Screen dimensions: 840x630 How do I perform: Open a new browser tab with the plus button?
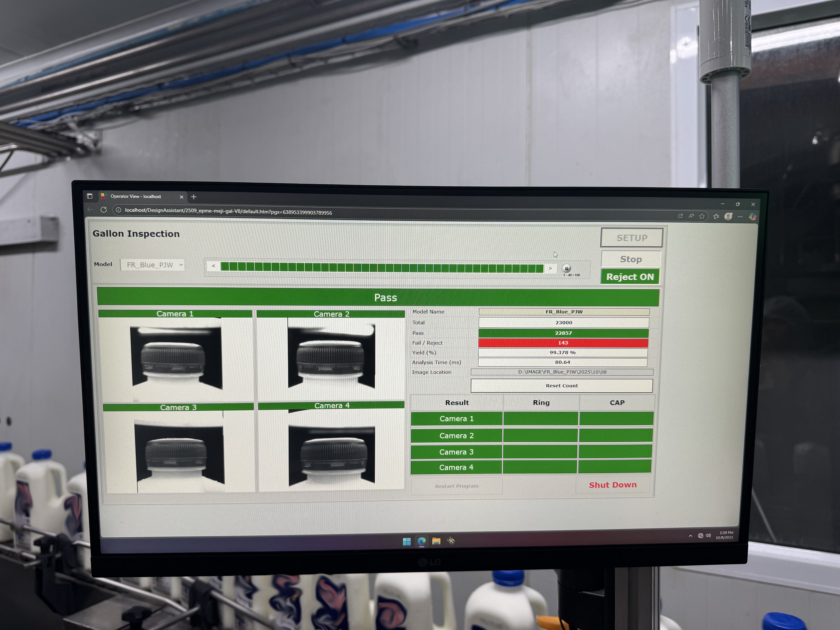(194, 197)
